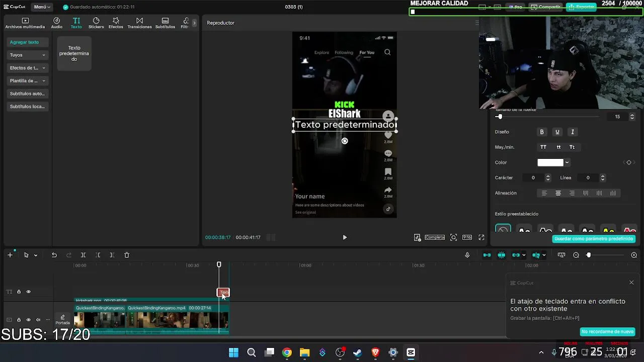
Task: Click No recordarme de nuevo
Action: (x=607, y=332)
